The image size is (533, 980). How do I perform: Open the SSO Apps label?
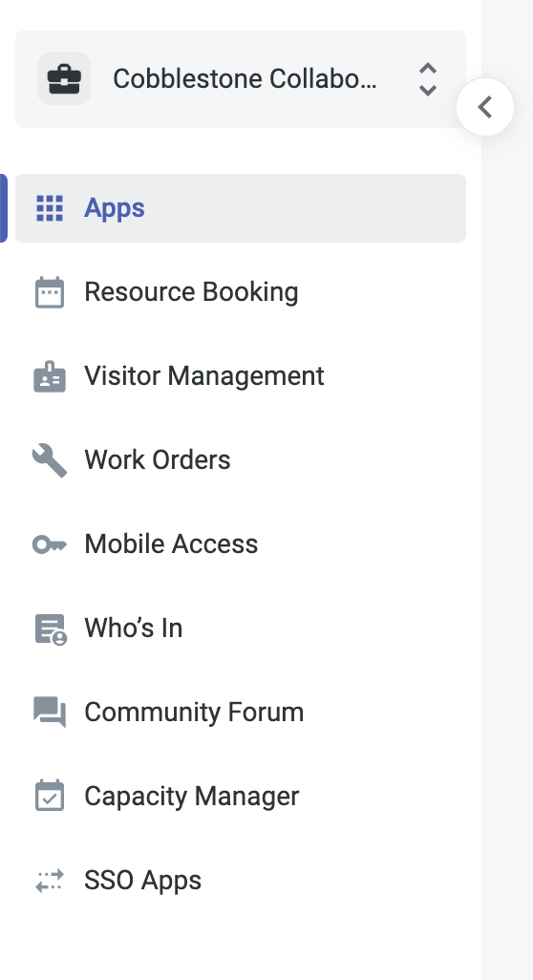coord(142,880)
